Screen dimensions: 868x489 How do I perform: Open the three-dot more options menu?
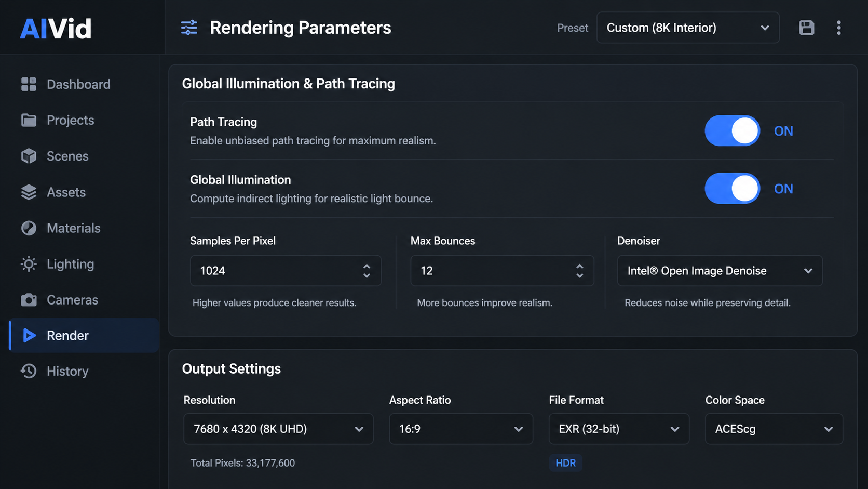(839, 28)
